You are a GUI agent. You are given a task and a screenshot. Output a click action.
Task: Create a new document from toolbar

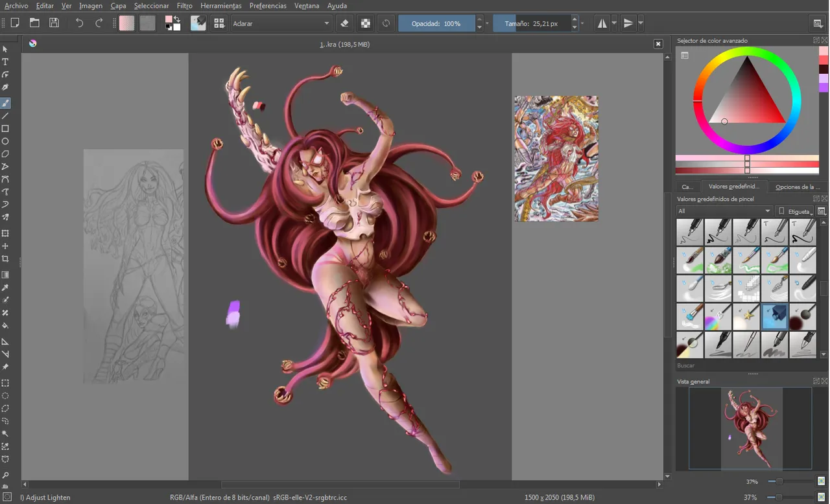coord(15,23)
